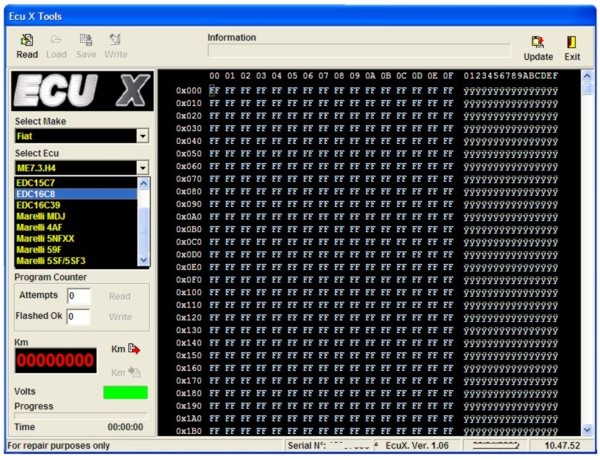This screenshot has height=460, width=600.
Task: Click the Save toolbar icon
Action: click(86, 40)
